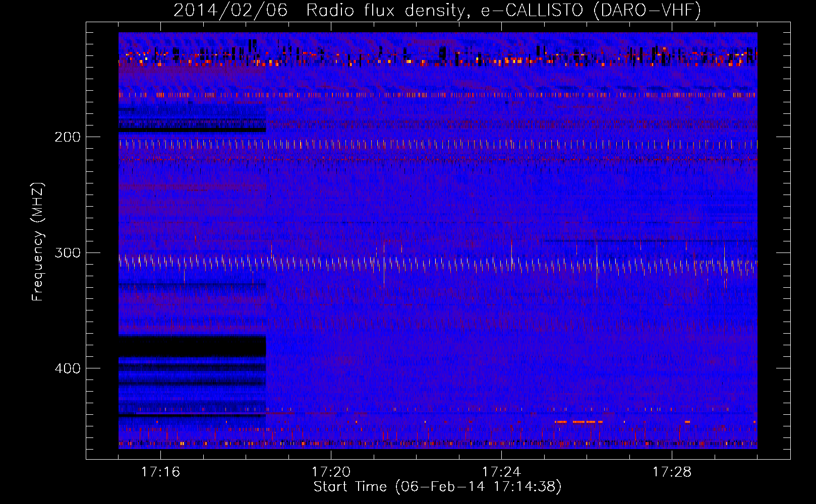816x504 pixels.
Task: Click the 'Frequency (MHZ)' axis label
Action: point(38,242)
